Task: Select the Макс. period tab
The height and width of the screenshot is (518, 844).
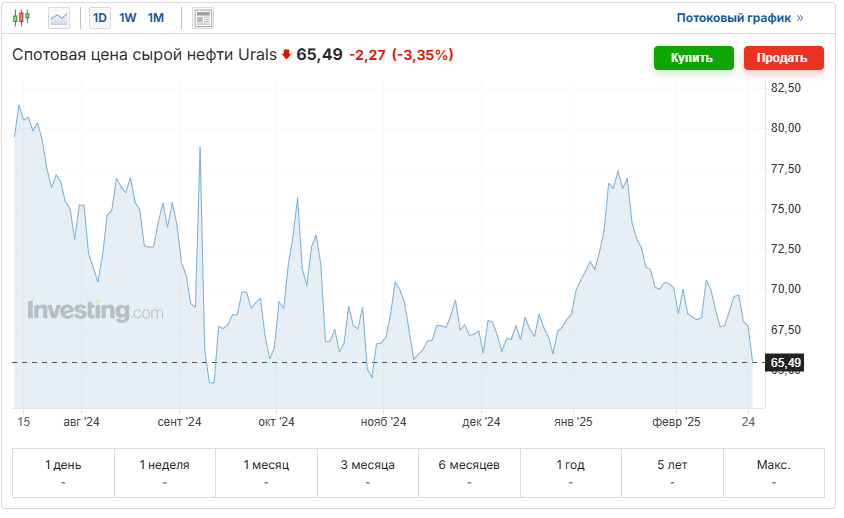Action: pos(773,472)
